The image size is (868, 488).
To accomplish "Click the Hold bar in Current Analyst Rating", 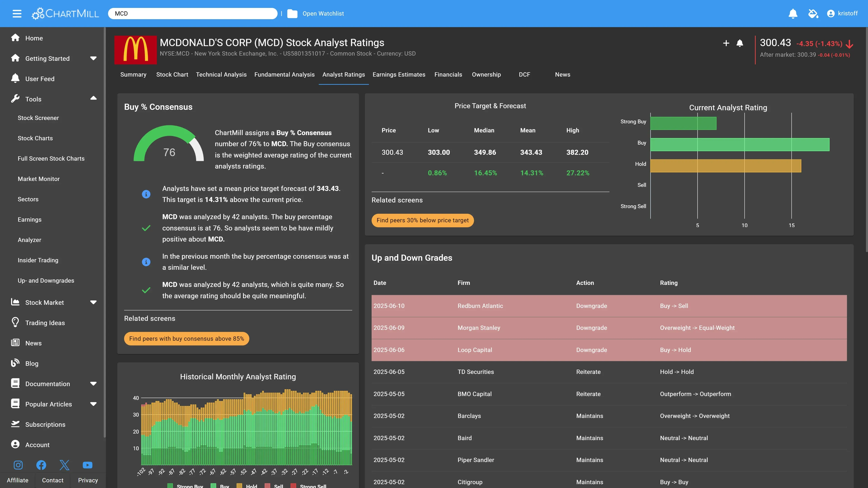I will [726, 166].
